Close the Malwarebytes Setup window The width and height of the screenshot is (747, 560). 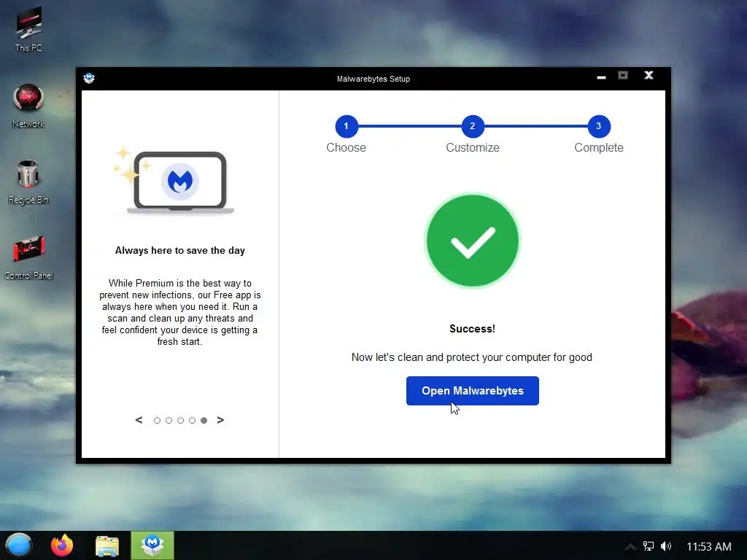[x=649, y=75]
